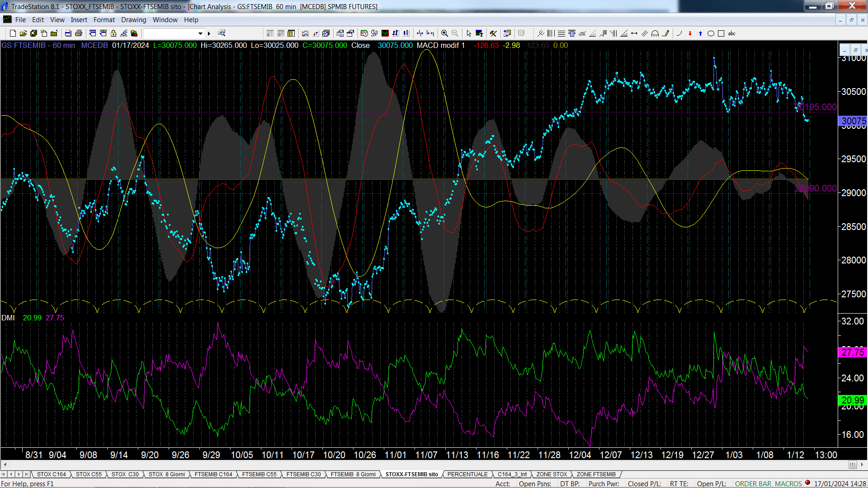Select the trendline drawing tool
Screen dimensions: 868x488
coord(540,33)
